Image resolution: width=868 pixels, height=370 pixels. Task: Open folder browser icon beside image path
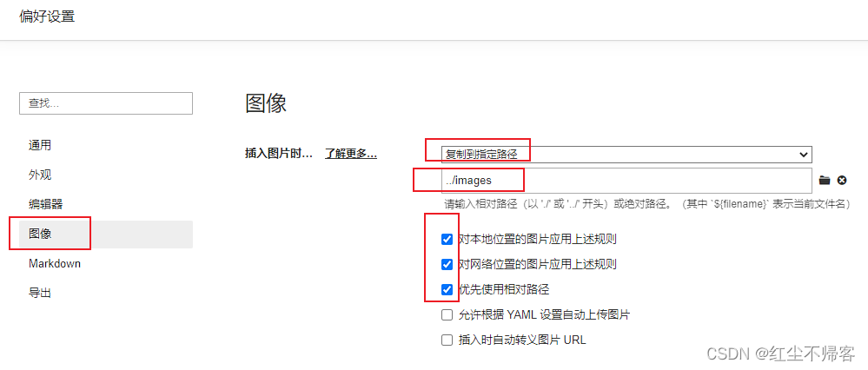pos(825,180)
